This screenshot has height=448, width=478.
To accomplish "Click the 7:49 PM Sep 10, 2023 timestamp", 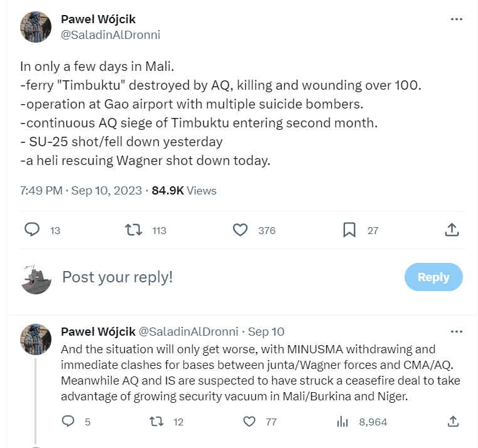I will tap(82, 191).
